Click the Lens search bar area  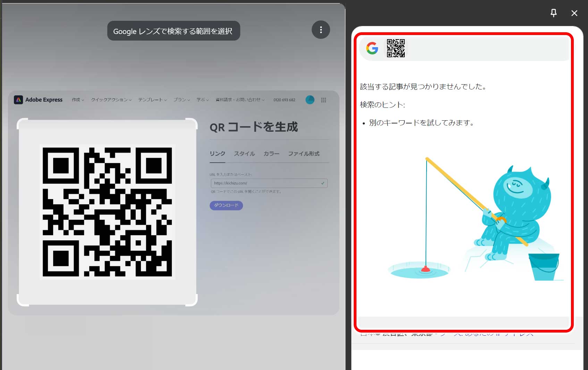(465, 48)
